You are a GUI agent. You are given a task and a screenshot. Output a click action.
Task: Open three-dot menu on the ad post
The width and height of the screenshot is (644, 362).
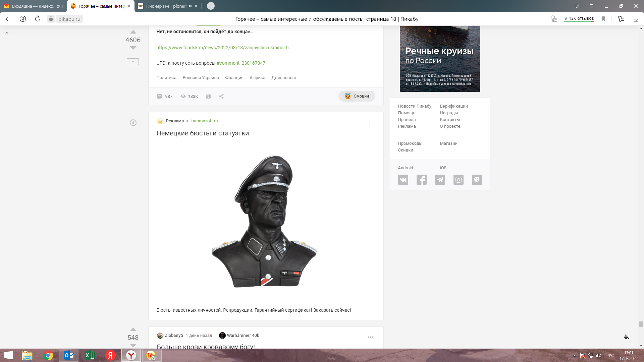coord(370,123)
